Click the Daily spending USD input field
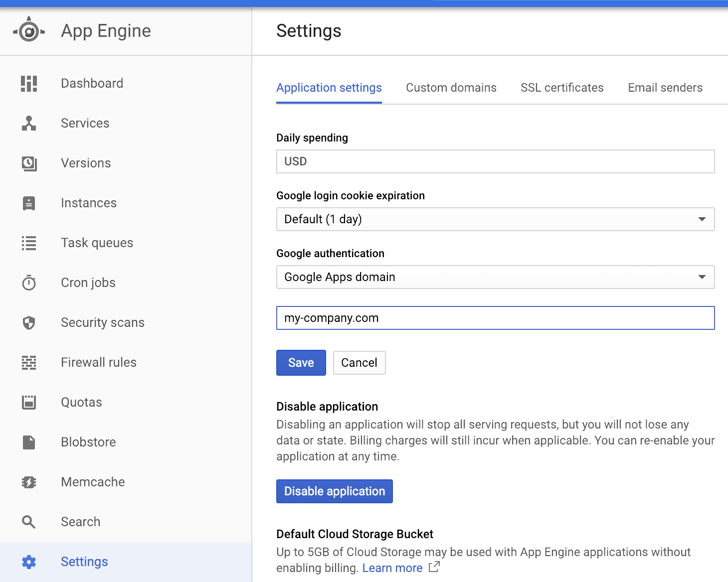728x582 pixels. coord(495,161)
